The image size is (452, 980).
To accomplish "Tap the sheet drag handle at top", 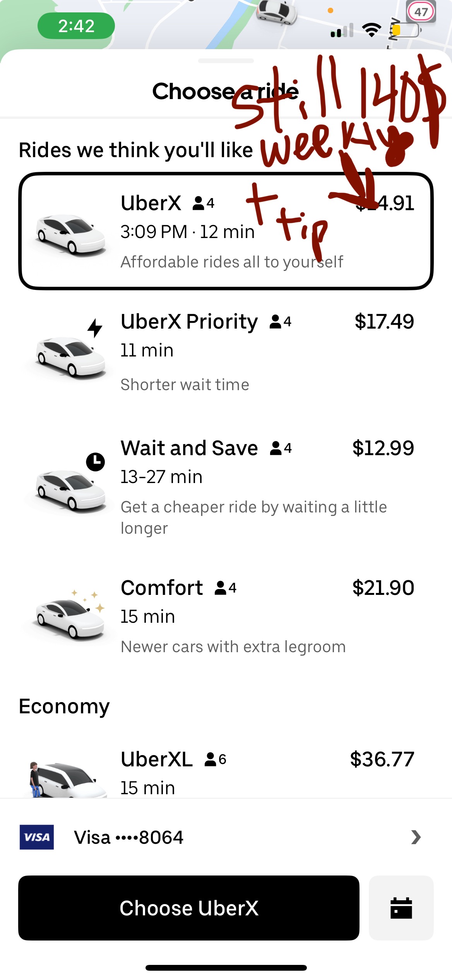I will click(226, 61).
